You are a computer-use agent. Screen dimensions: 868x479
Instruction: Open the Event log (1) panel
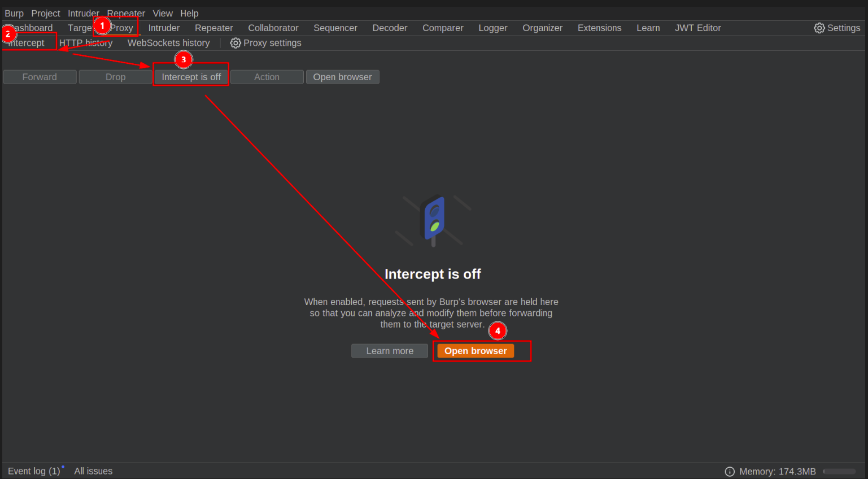pyautogui.click(x=34, y=471)
